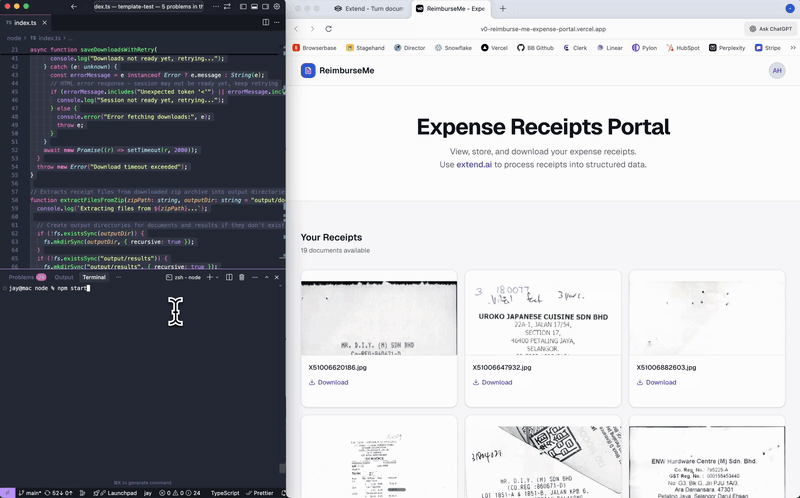Open the main* git branch selector
This screenshot has width=800, height=498.
point(30,493)
